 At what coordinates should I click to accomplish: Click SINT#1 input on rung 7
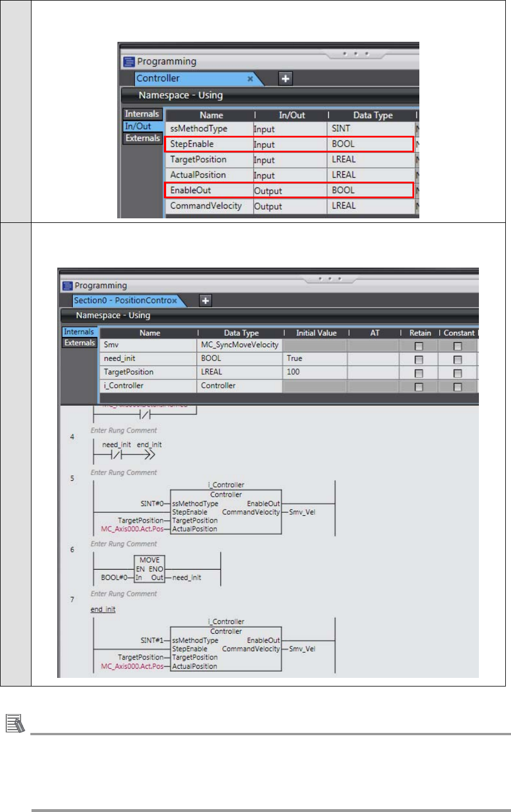pos(153,640)
